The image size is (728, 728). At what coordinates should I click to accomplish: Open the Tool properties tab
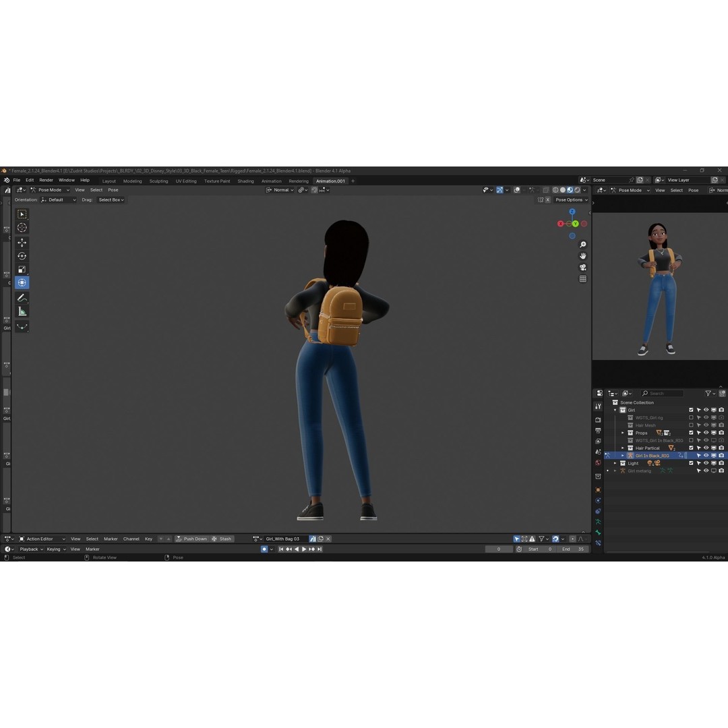pos(598,406)
